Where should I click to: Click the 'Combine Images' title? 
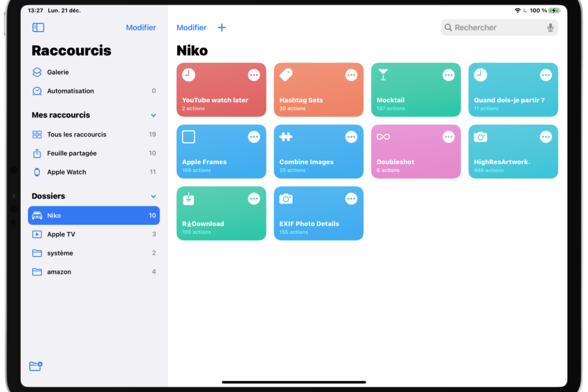coord(306,162)
